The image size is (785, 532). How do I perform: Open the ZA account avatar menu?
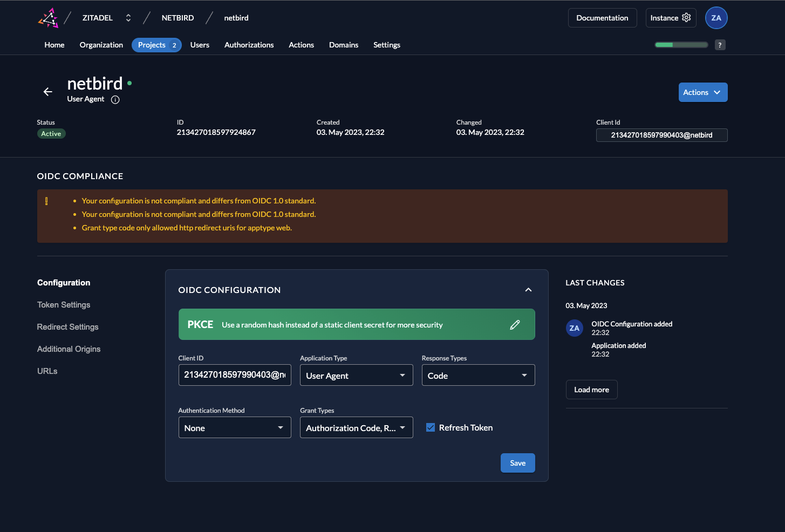[x=716, y=17]
